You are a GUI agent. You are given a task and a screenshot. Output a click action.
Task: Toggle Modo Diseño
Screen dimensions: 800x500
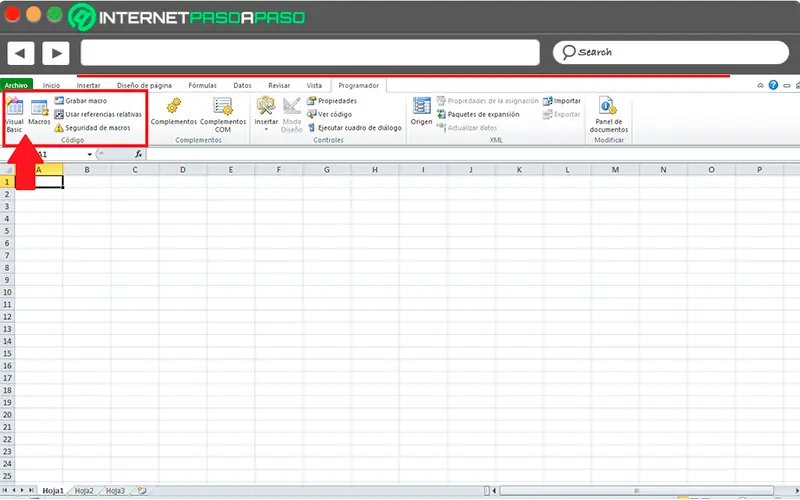click(292, 115)
